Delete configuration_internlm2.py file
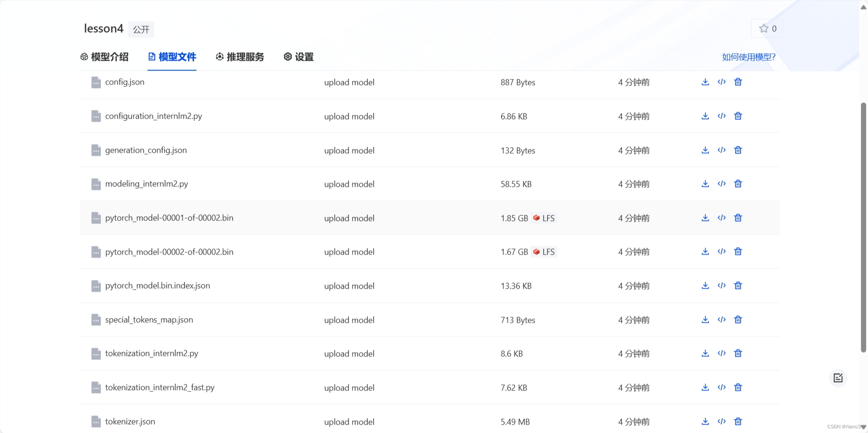This screenshot has width=868, height=433. point(738,116)
